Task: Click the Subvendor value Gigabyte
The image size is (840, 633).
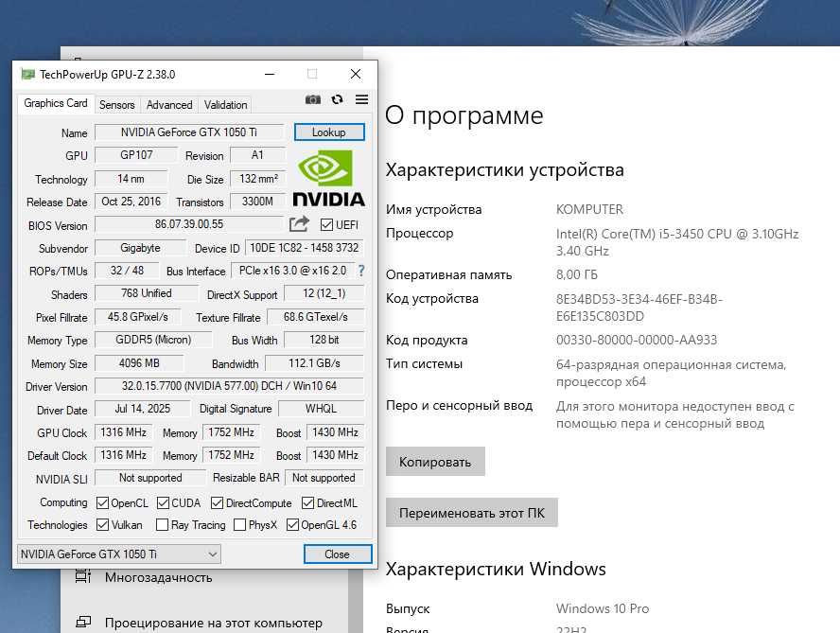Action: pos(140,248)
